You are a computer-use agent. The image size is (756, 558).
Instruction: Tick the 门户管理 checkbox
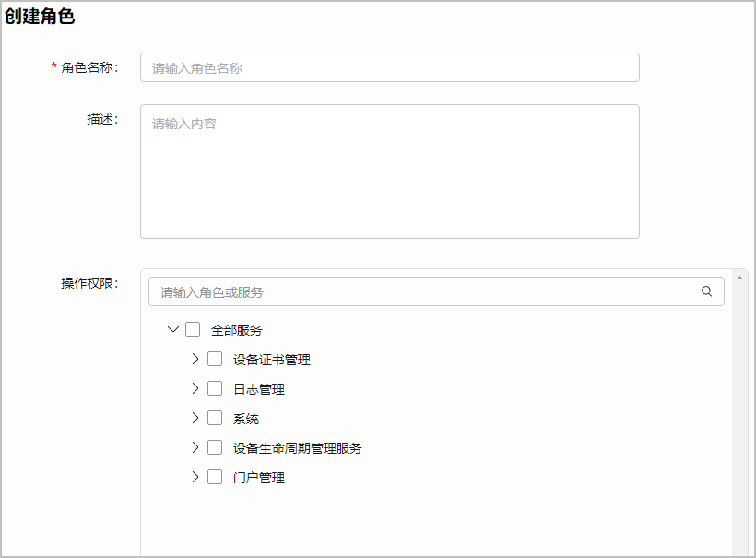(215, 477)
